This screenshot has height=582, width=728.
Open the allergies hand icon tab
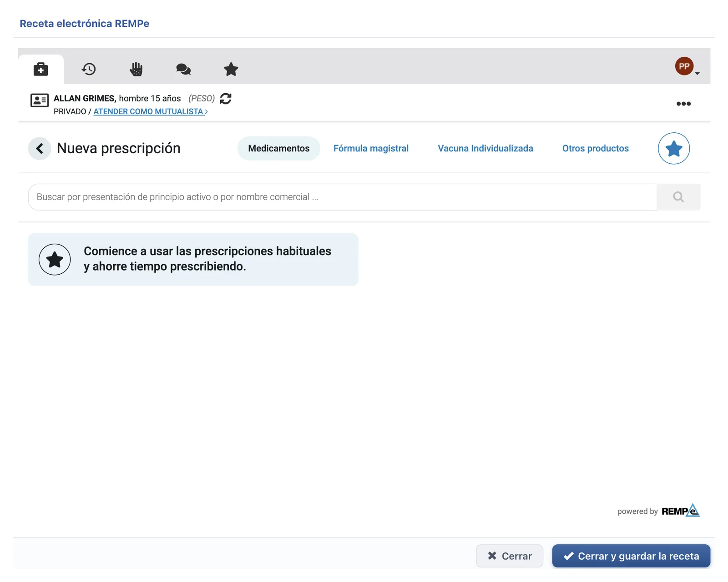[136, 69]
